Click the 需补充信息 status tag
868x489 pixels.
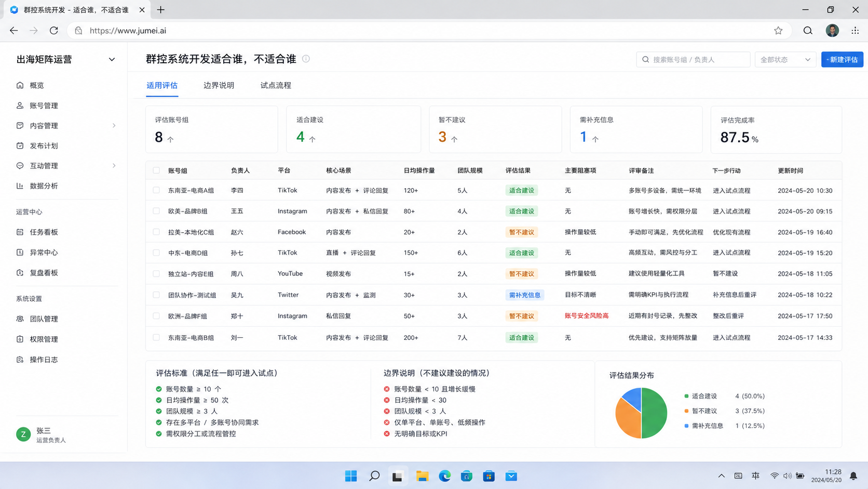pyautogui.click(x=524, y=295)
